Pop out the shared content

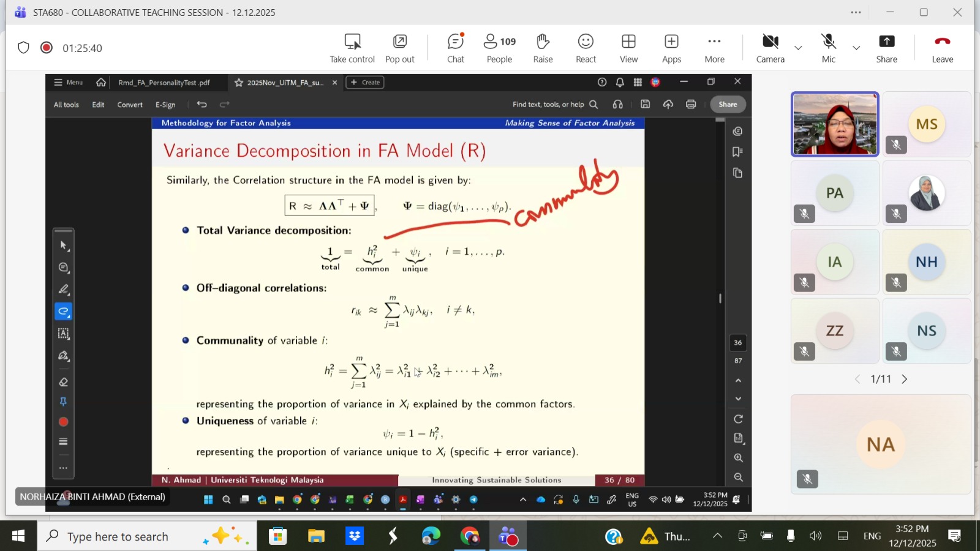399,48
